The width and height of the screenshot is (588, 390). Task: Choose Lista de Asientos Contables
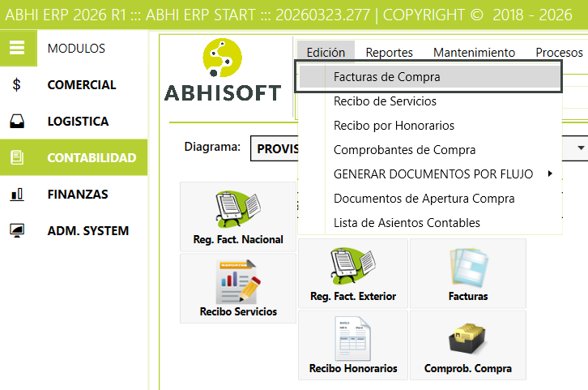407,222
